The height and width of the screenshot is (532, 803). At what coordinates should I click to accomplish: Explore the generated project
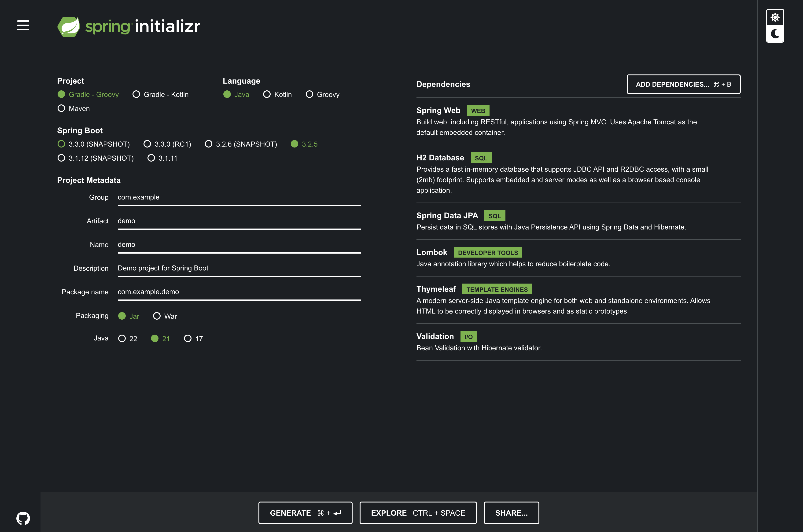pos(418,513)
